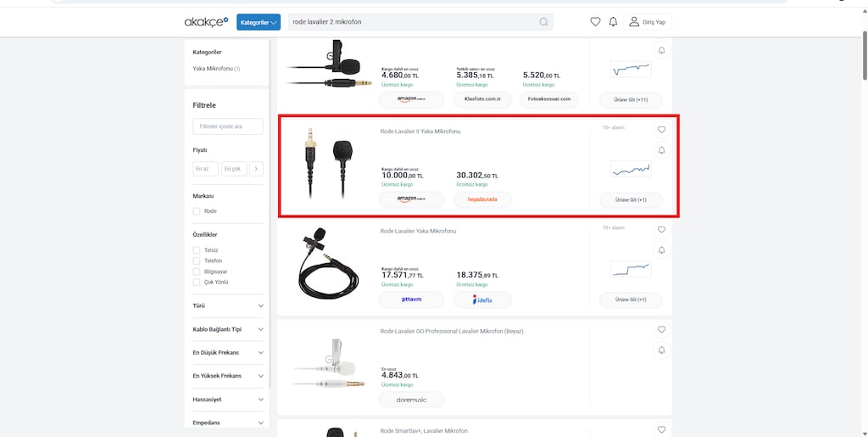View price history chart for 4.680 TL product

[631, 70]
